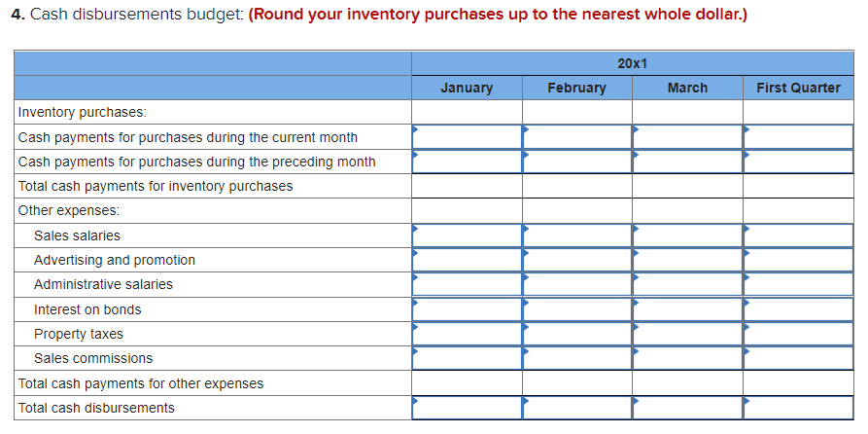Viewport: 868px width, 434px height.
Task: Select January input for Advertising and promotion
Action: tap(467, 260)
